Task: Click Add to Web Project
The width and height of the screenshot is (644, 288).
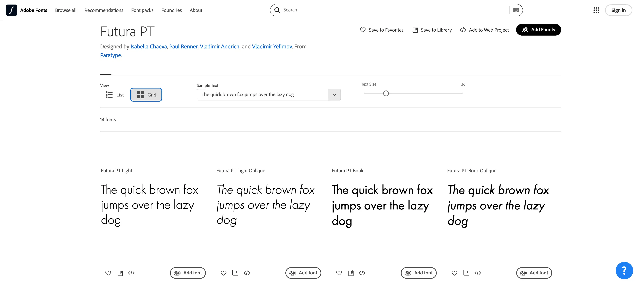Action: coord(484,30)
